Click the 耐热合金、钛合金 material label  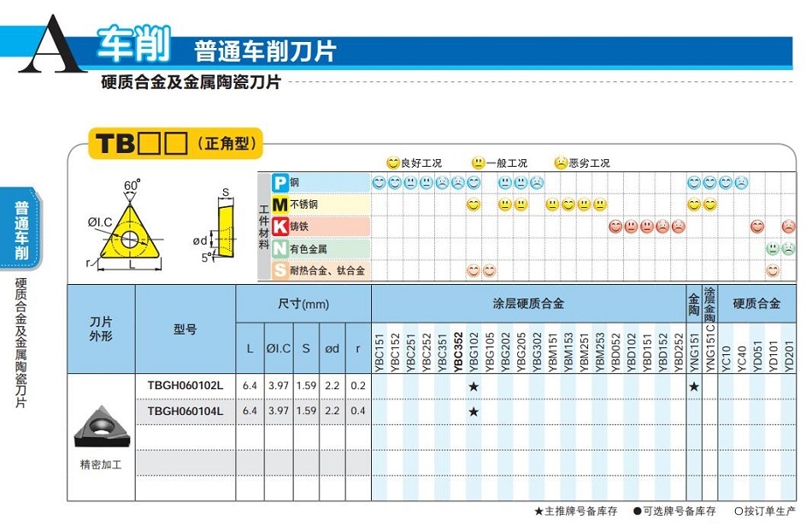[327, 270]
